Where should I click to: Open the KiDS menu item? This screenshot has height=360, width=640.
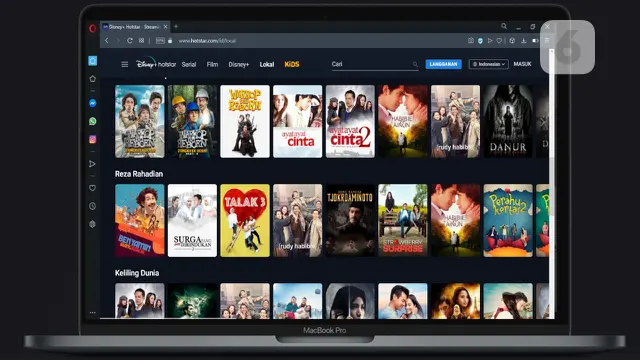click(292, 64)
